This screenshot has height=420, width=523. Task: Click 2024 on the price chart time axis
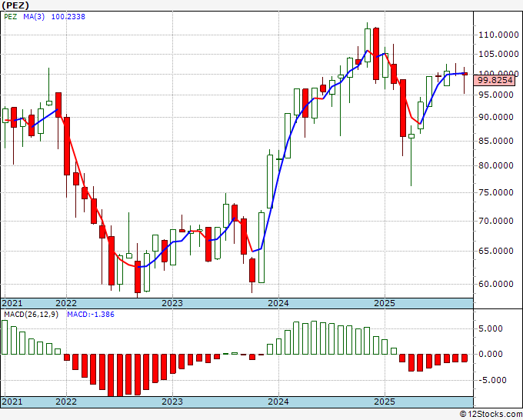pos(278,303)
